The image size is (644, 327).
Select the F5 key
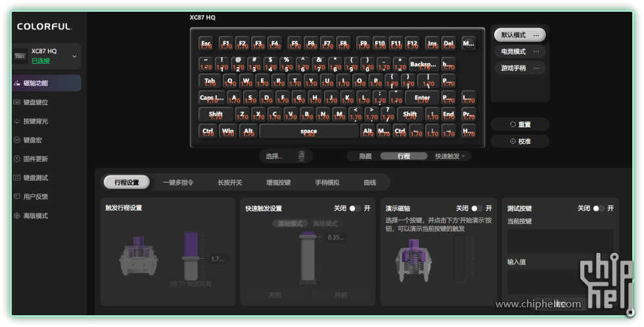pos(295,43)
